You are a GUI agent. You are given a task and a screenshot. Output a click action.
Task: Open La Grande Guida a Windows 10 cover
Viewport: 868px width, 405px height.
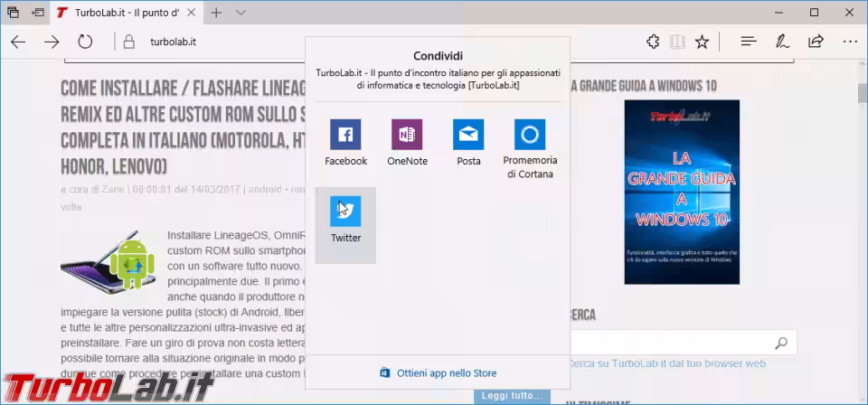[x=682, y=192]
